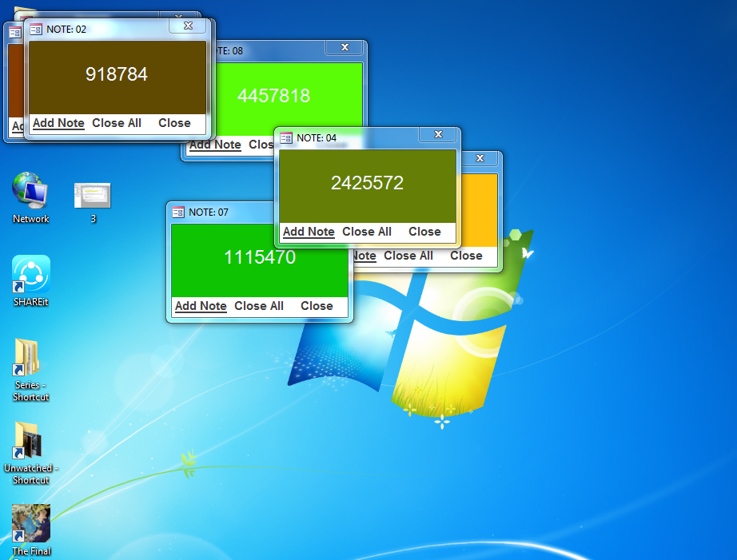The height and width of the screenshot is (560, 737).
Task: Close the yellow note with its title bar X
Action: (480, 158)
